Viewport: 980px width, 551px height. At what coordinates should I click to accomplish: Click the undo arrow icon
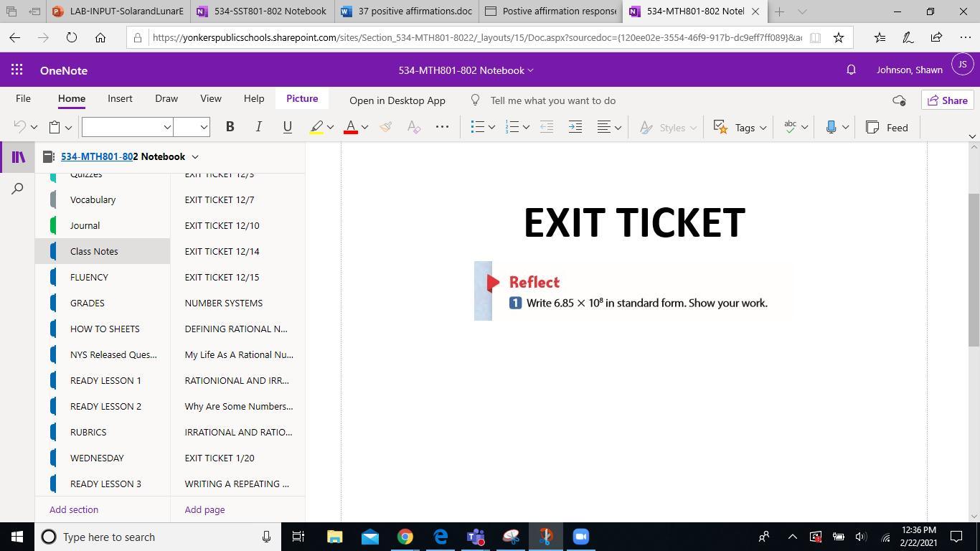pyautogui.click(x=19, y=127)
